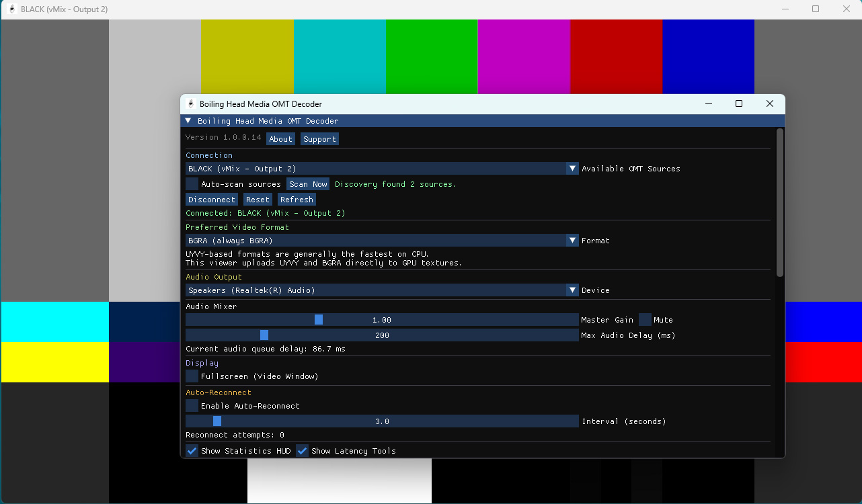Click the Refresh button
Viewport: 862px width, 504px height.
point(297,200)
